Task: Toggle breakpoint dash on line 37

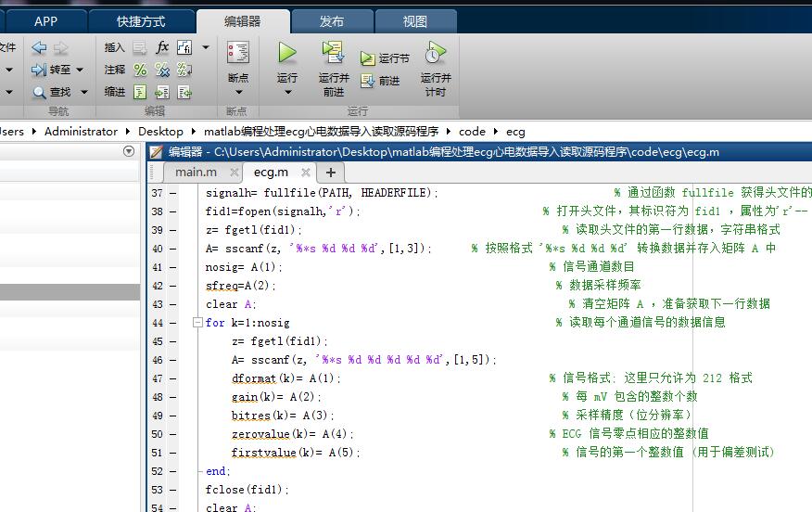Action: tap(173, 193)
